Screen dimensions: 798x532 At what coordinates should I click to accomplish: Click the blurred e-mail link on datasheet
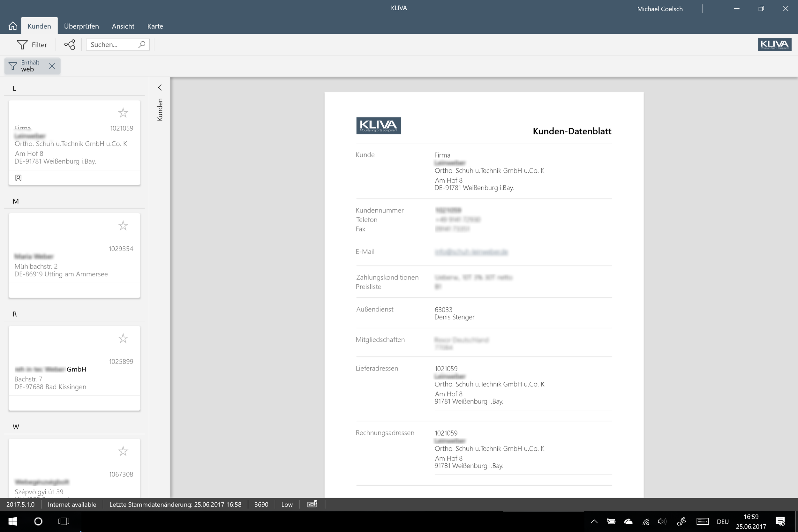471,252
